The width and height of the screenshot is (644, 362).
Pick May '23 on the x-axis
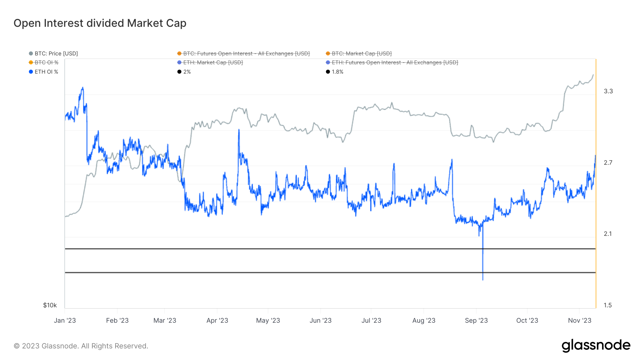point(268,321)
